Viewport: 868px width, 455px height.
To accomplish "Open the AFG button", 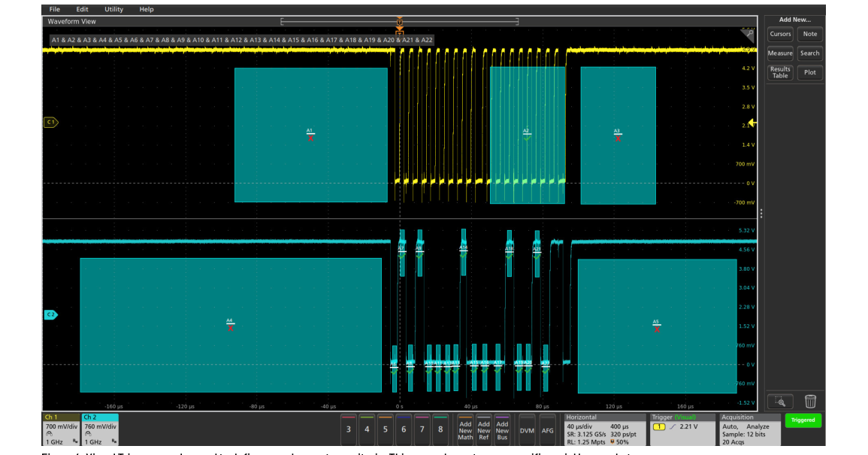I will tap(548, 429).
